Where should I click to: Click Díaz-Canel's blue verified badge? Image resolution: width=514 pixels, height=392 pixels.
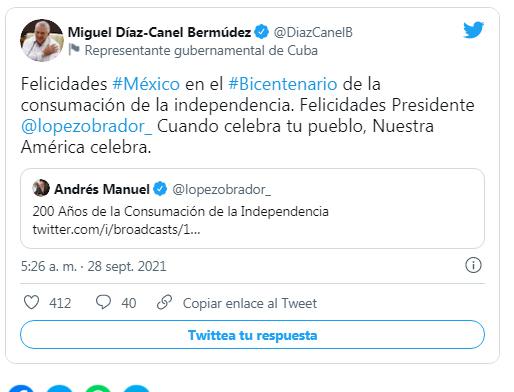coord(261,32)
